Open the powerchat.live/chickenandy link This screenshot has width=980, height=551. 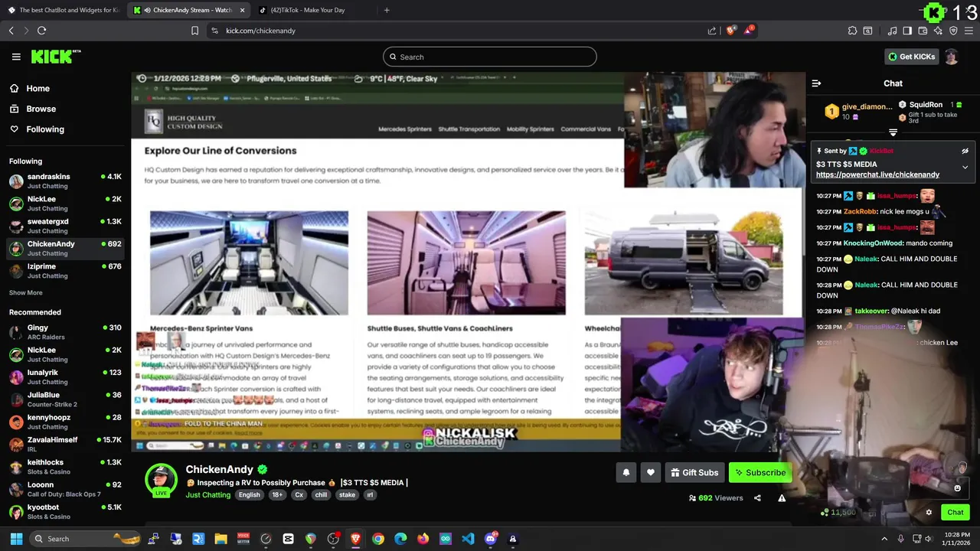(x=877, y=174)
